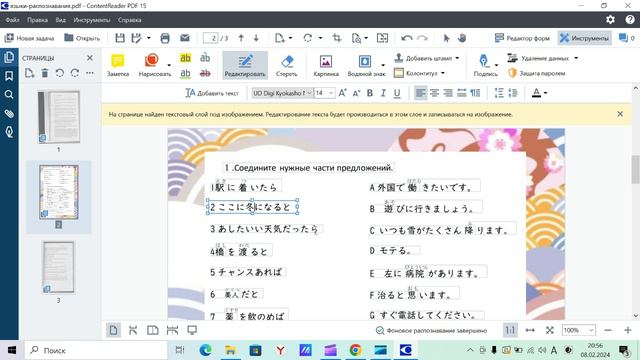Open the comments panel icon
Image resolution: width=640 pixels, height=360 pixels.
point(627,38)
